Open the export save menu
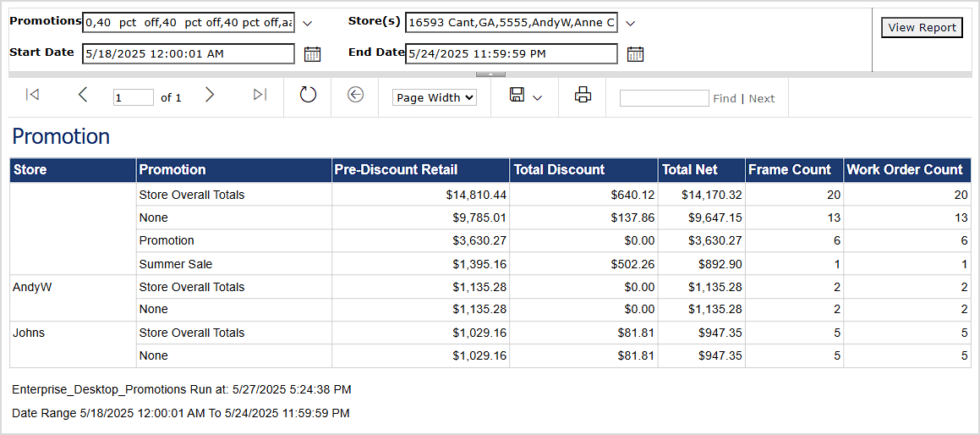The width and height of the screenshot is (980, 435). [x=526, y=96]
